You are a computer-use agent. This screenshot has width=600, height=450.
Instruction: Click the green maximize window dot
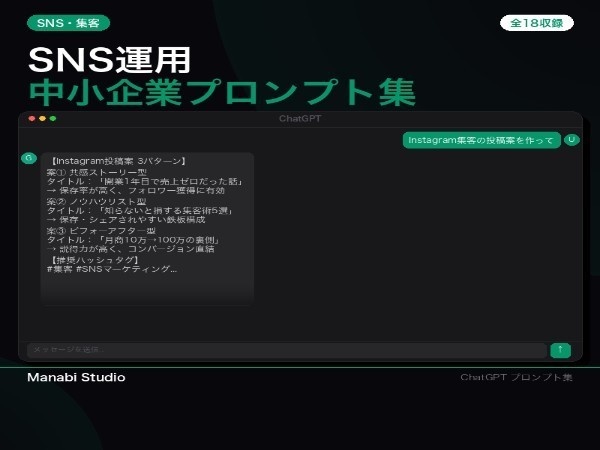click(x=53, y=119)
